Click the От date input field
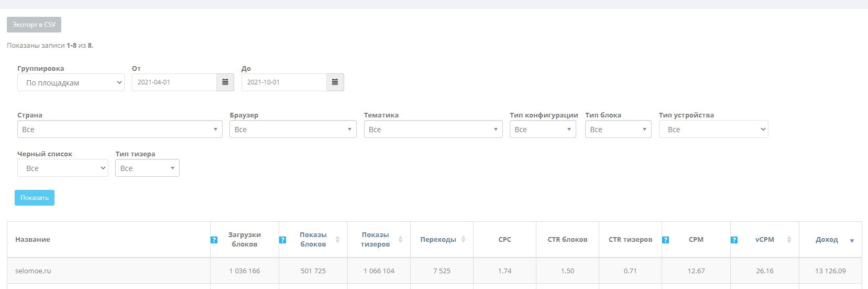The image size is (868, 289). coord(174,82)
